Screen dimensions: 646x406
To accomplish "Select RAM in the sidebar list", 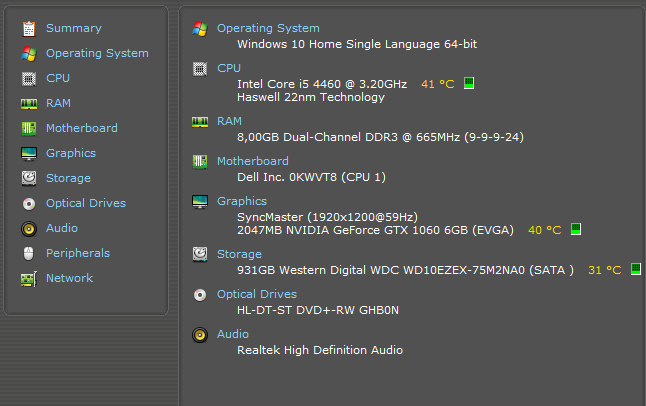I will click(x=58, y=103).
